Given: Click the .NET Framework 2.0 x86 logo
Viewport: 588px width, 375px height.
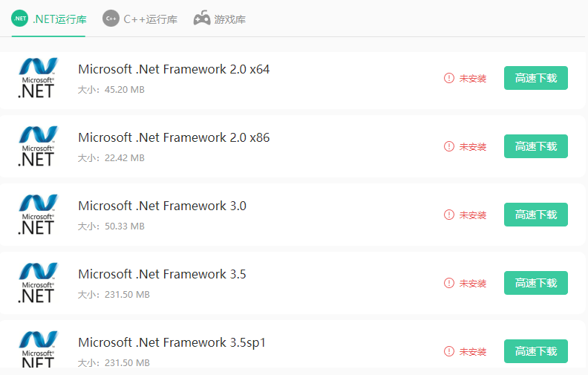Looking at the screenshot, I should click(x=38, y=146).
